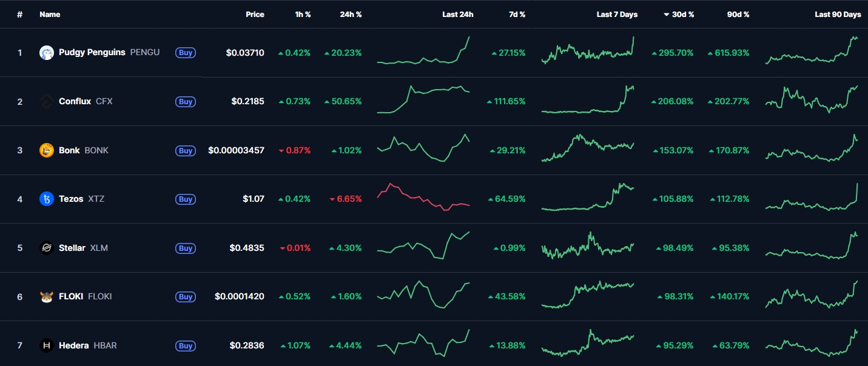Click the Conflux coin logo
This screenshot has height=366, width=868.
tap(47, 101)
